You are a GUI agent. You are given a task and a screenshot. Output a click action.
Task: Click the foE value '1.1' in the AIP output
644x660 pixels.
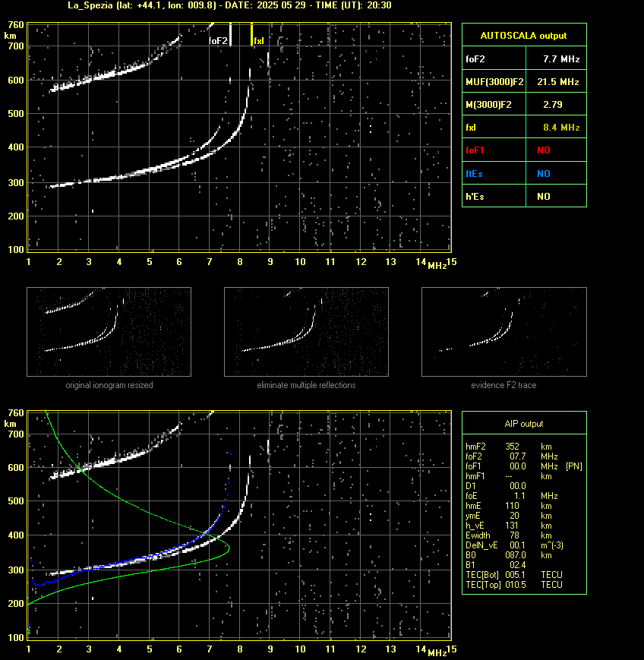click(519, 496)
